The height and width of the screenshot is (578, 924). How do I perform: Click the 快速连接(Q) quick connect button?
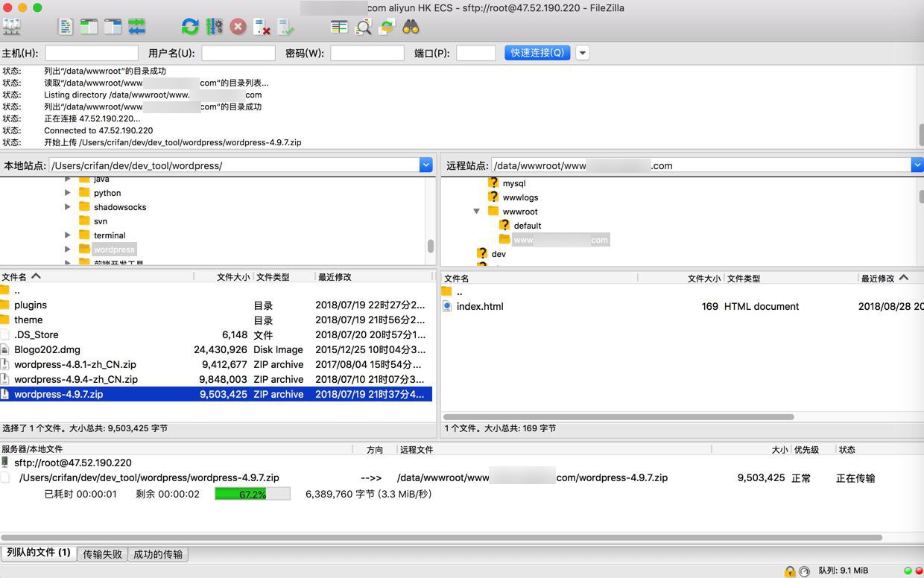(x=537, y=53)
